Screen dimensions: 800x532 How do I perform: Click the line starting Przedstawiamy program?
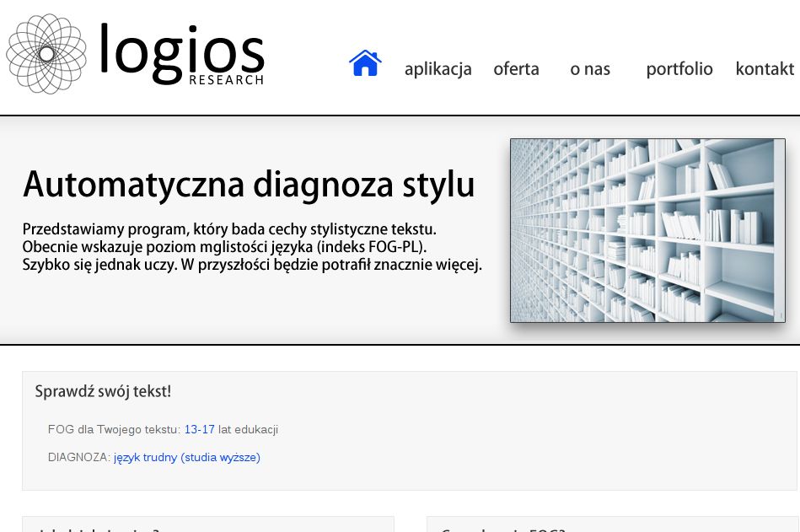tap(229, 229)
